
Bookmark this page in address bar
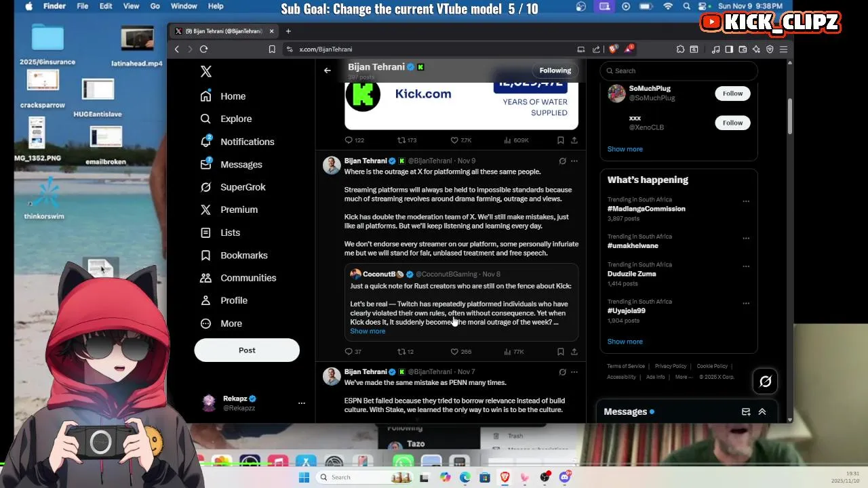[x=272, y=49]
